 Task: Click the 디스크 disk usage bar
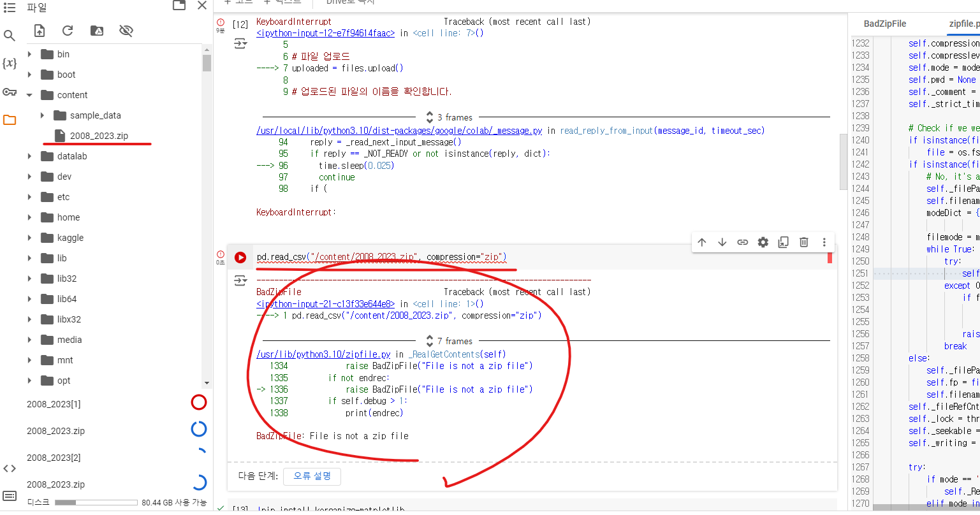pyautogui.click(x=96, y=503)
